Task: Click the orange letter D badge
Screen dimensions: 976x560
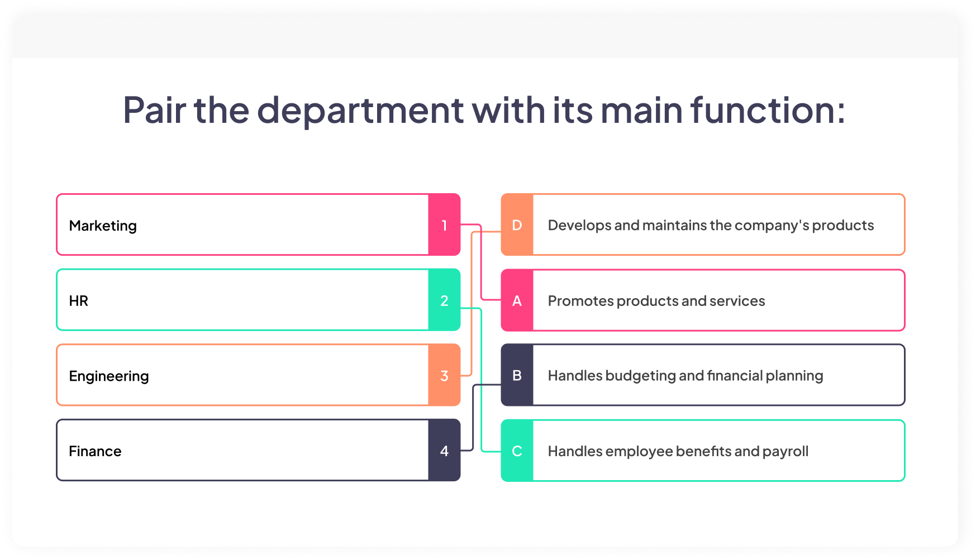Action: click(517, 224)
